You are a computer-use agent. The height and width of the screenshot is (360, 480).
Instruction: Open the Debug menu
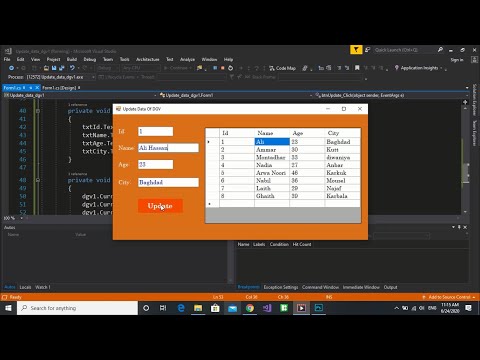pyautogui.click(x=90, y=59)
